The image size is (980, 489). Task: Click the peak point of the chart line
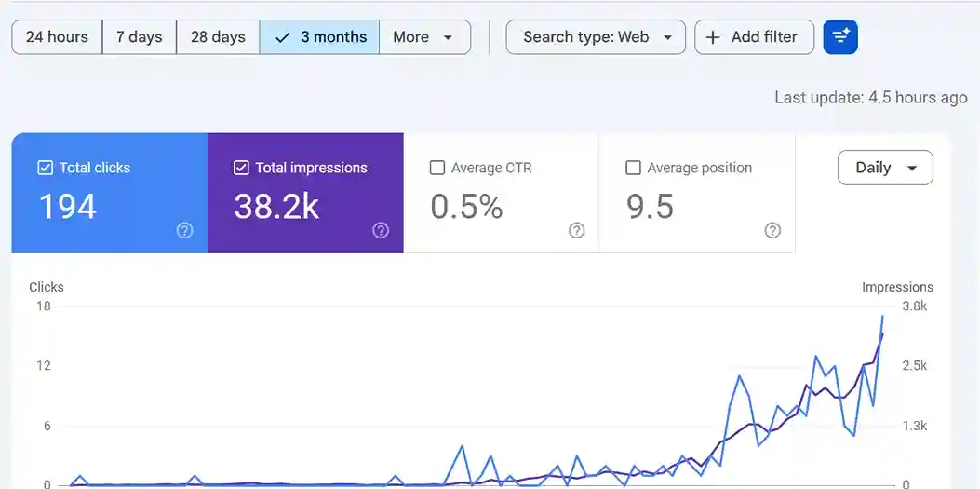click(882, 317)
